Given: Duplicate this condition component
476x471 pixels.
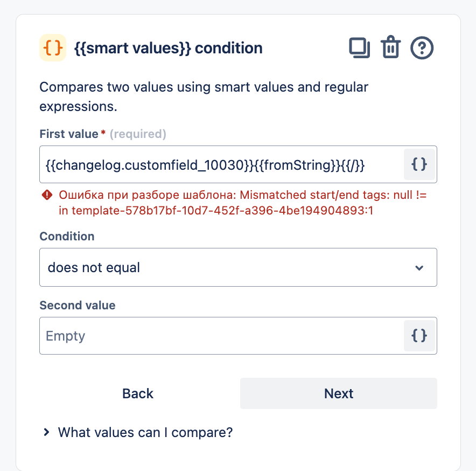Looking at the screenshot, I should tap(359, 48).
